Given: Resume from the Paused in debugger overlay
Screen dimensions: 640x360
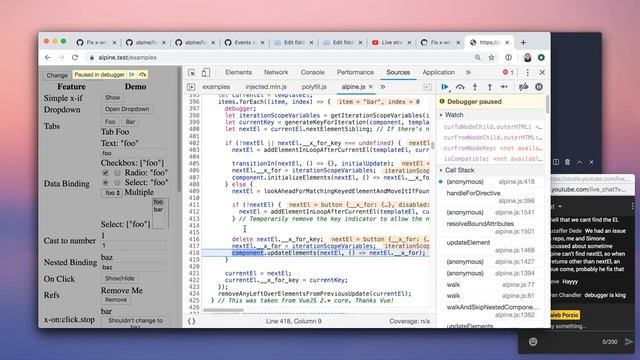Looking at the screenshot, I should tap(131, 75).
